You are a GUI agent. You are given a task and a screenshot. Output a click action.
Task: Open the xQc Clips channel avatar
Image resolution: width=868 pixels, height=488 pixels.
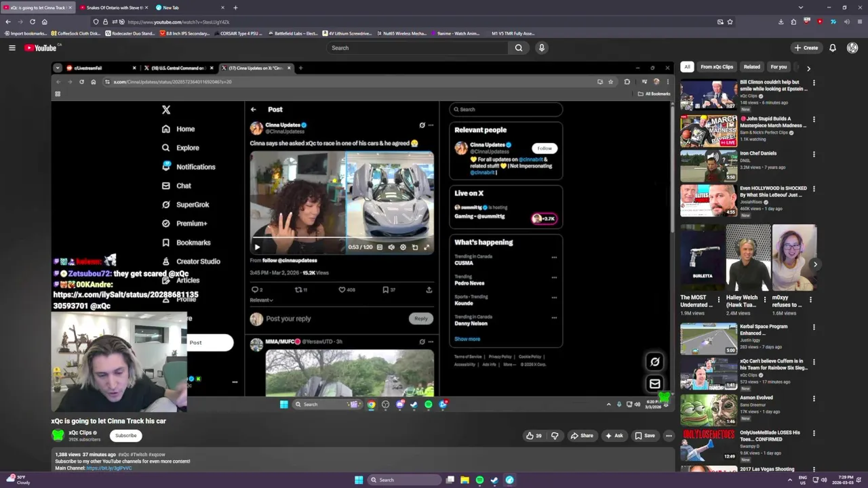58,436
